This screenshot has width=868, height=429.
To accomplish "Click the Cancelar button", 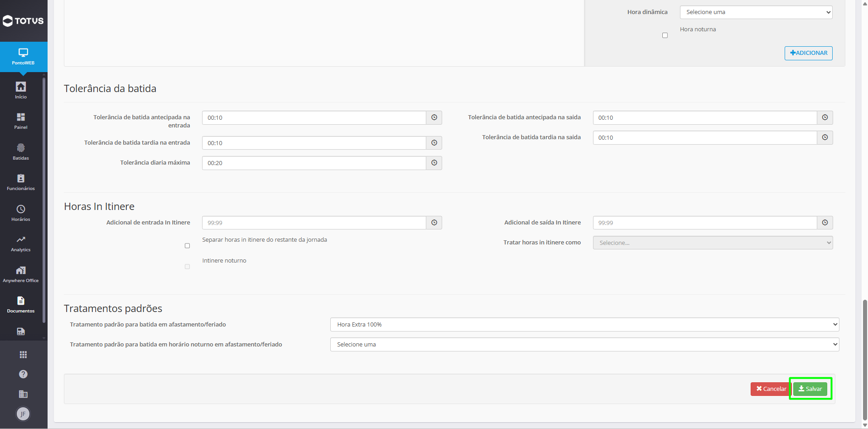I will tap(771, 389).
